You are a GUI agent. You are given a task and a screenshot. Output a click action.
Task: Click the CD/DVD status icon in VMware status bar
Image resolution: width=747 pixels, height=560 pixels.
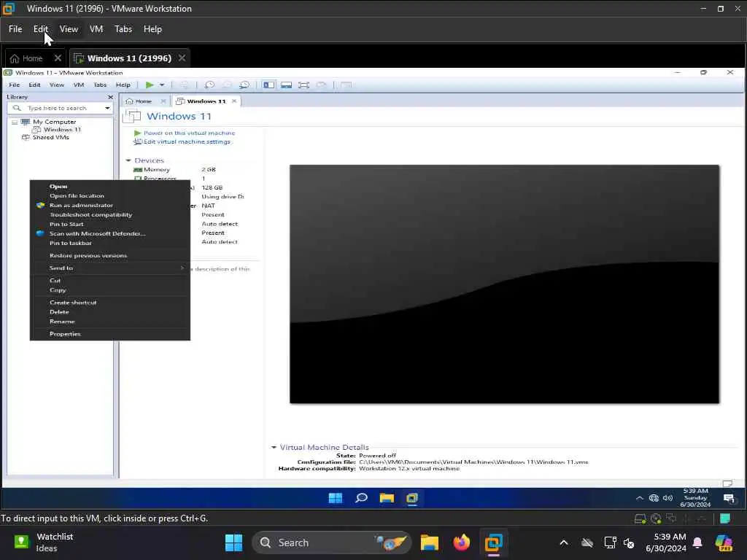tap(656, 518)
